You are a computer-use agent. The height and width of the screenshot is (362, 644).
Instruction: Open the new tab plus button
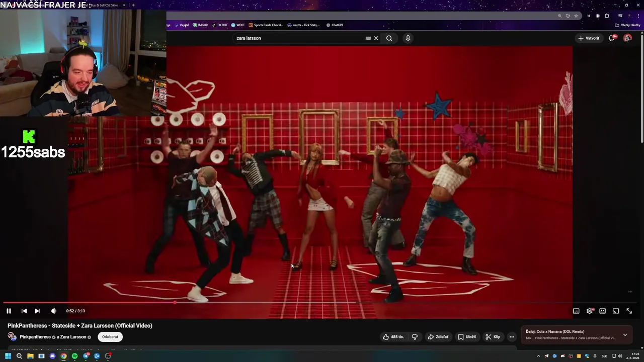[133, 5]
